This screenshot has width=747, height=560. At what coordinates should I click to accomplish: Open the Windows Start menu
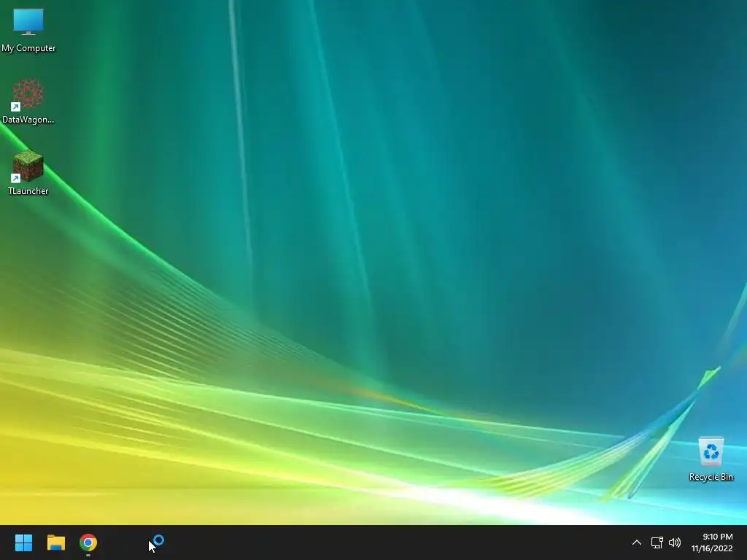tap(23, 542)
